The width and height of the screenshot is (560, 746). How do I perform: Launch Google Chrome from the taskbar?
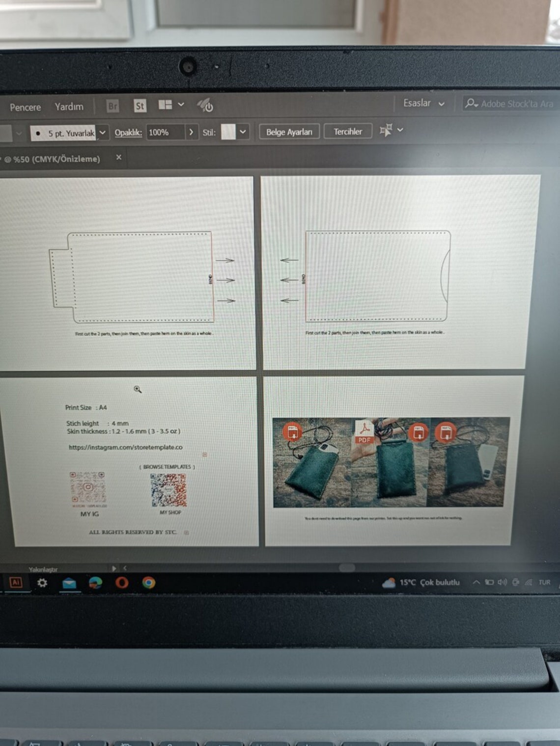pyautogui.click(x=148, y=582)
